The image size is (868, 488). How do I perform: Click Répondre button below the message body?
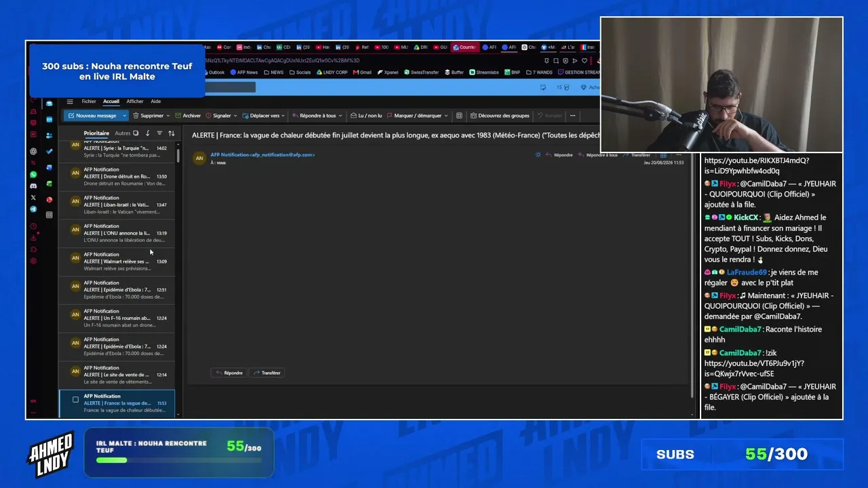[229, 373]
